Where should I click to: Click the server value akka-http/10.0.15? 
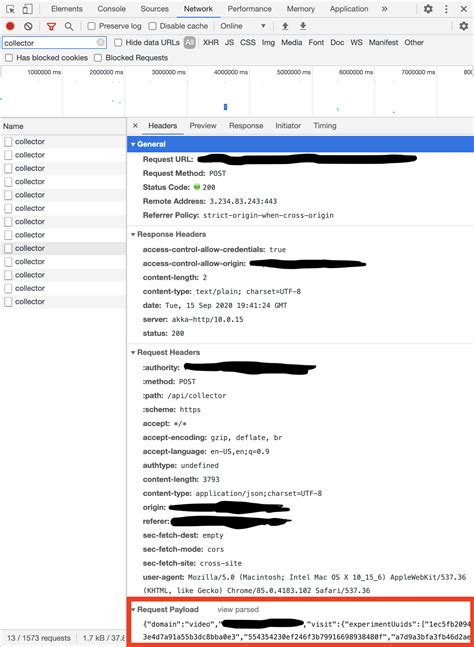tap(208, 319)
